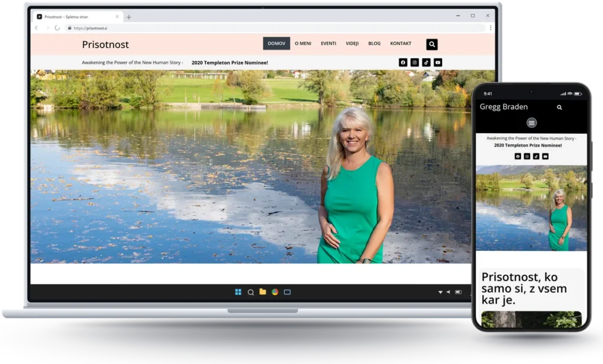Open the Facebook icon on the laptop site
This screenshot has width=603, height=364.
pos(403,62)
